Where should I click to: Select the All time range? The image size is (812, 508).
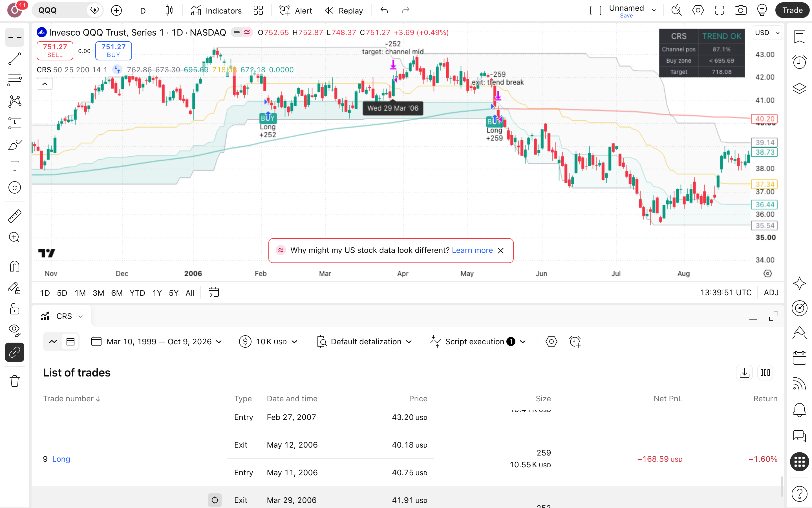coord(190,293)
